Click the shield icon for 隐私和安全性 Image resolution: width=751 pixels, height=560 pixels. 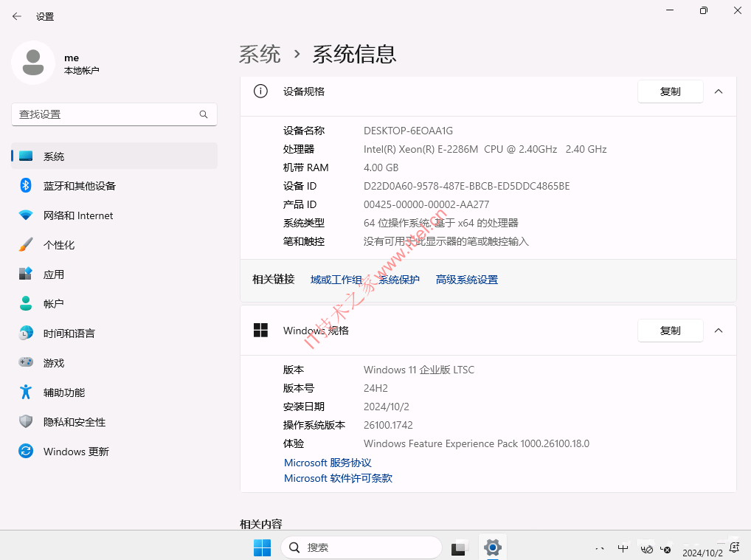click(x=26, y=421)
